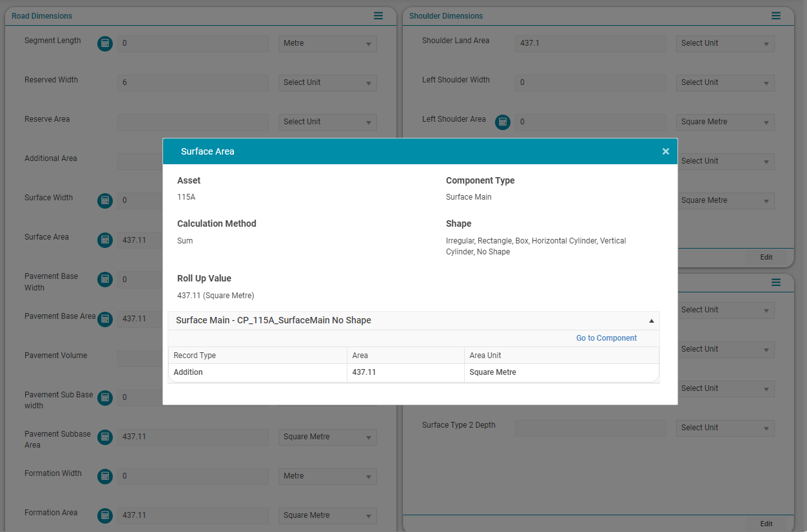
Task: Close the Surface Area dialog
Action: 665,151
